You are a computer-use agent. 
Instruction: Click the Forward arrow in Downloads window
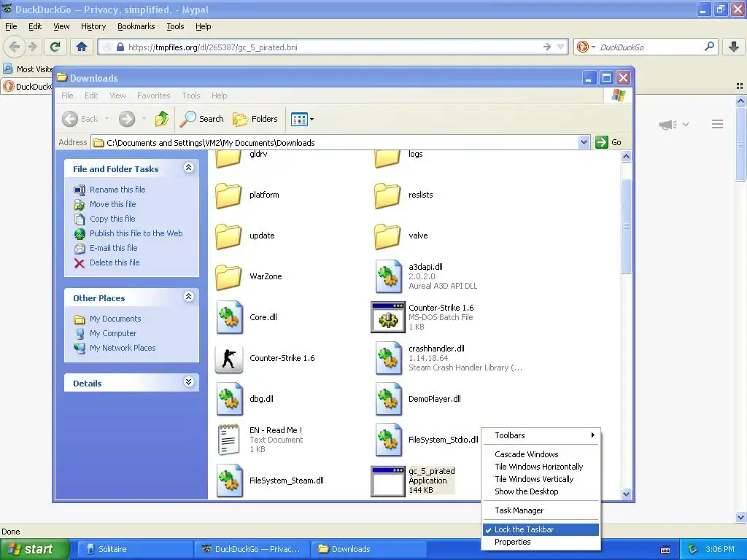pyautogui.click(x=127, y=119)
